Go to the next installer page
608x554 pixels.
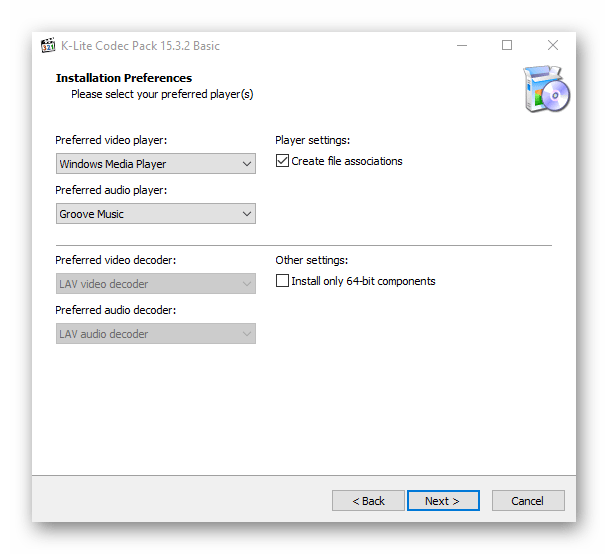(x=443, y=500)
